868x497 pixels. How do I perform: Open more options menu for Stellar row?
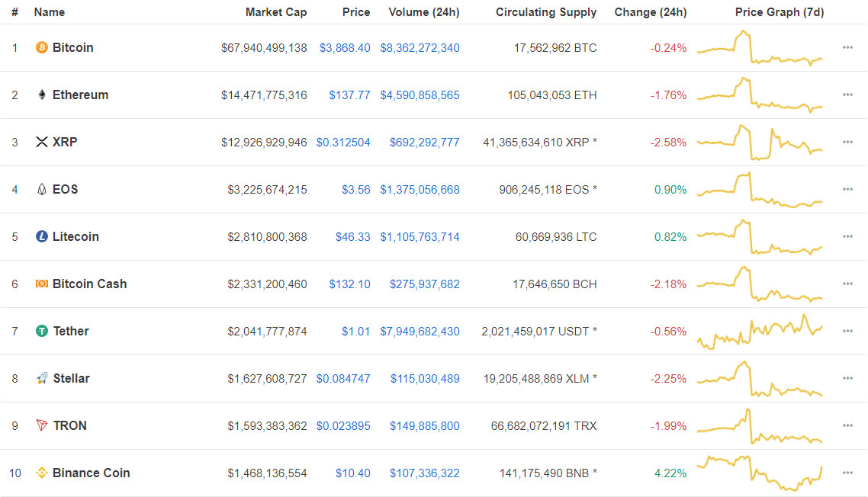point(847,379)
